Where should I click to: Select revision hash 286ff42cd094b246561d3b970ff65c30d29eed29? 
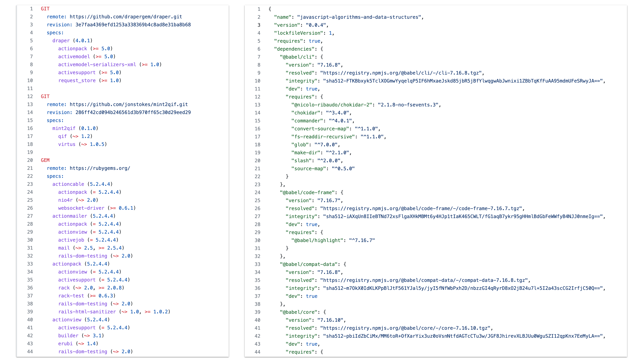[133, 112]
